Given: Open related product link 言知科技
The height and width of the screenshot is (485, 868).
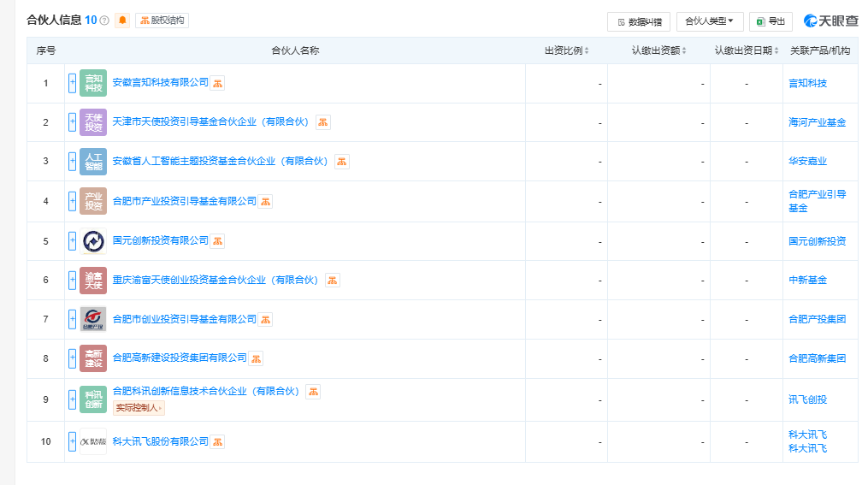Looking at the screenshot, I should pyautogui.click(x=807, y=83).
